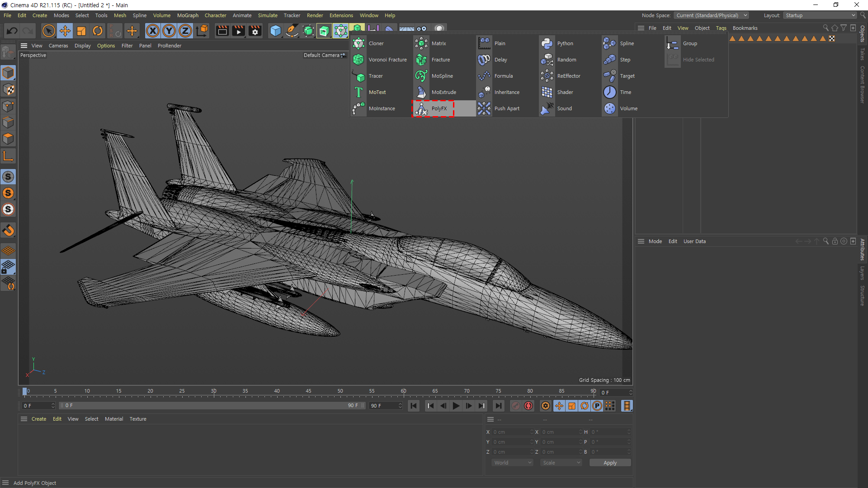Click the timeline range slider bar
Screen dimensions: 868x488
[212, 405]
